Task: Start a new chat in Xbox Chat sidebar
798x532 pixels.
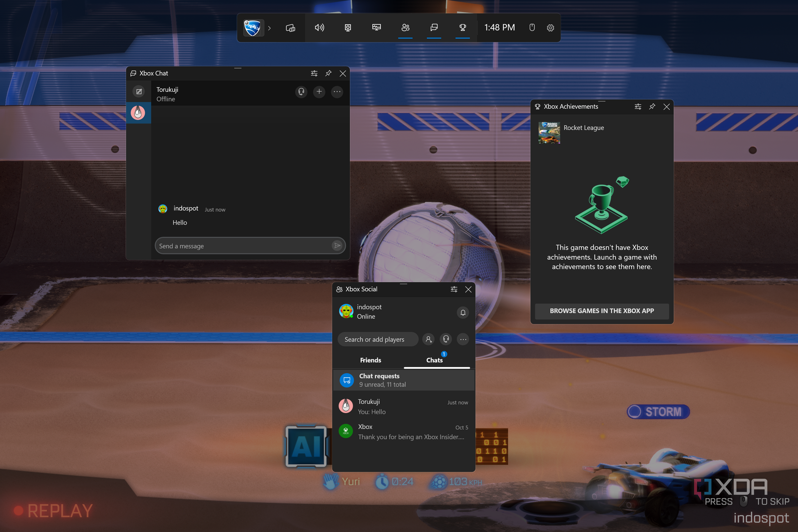Action: pyautogui.click(x=139, y=91)
